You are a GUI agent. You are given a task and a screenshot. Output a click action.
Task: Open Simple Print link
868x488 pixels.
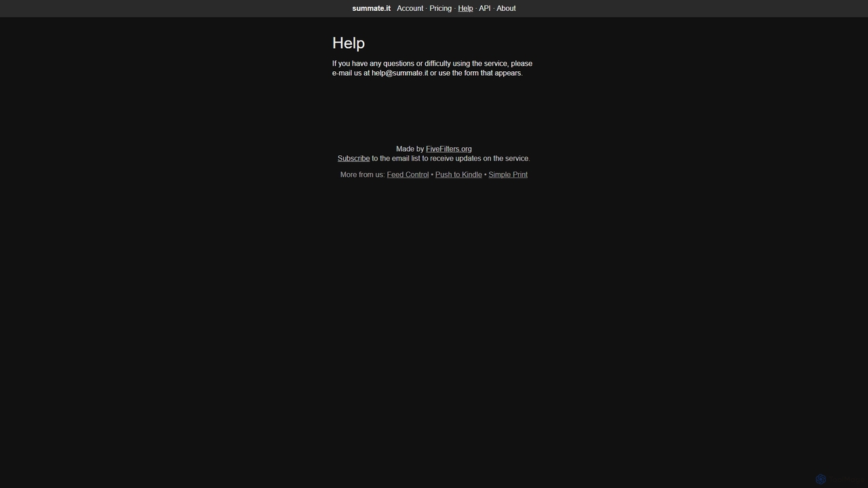point(508,175)
